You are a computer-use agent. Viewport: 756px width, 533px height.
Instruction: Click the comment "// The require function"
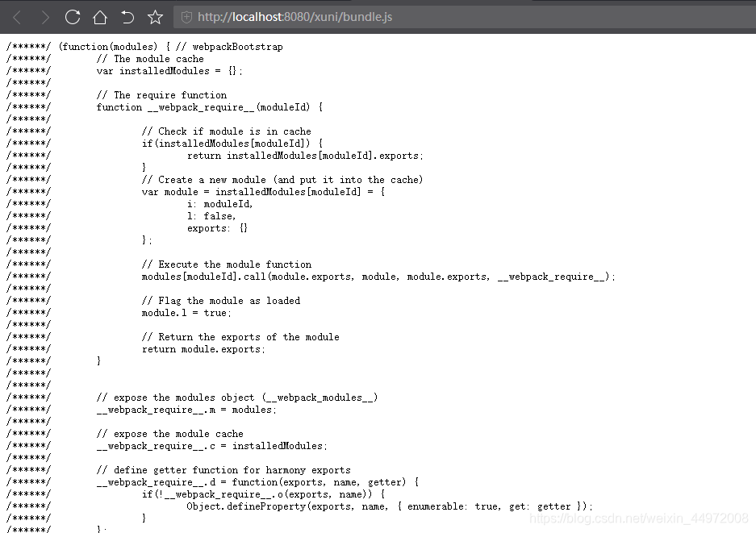[161, 95]
